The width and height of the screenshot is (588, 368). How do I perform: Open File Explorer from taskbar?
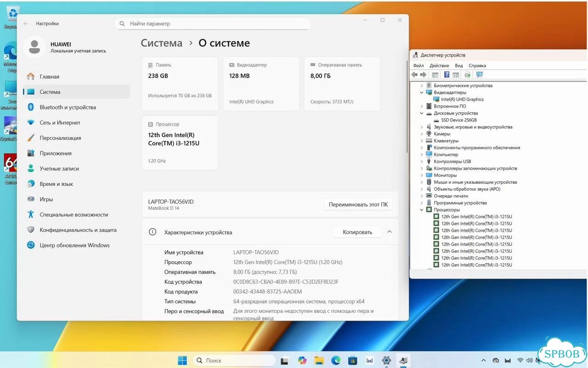[319, 360]
